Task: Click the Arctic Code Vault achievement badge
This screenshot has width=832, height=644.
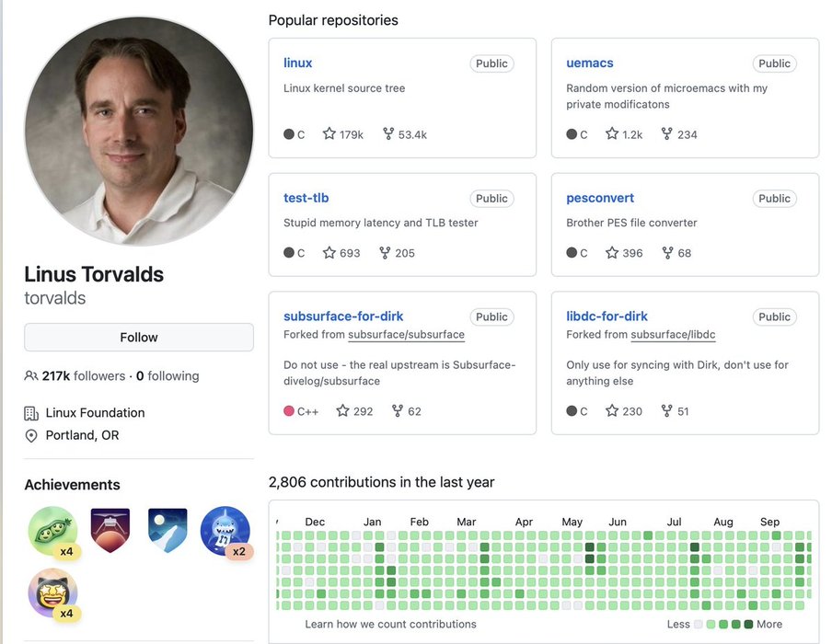Action: pyautogui.click(x=168, y=530)
